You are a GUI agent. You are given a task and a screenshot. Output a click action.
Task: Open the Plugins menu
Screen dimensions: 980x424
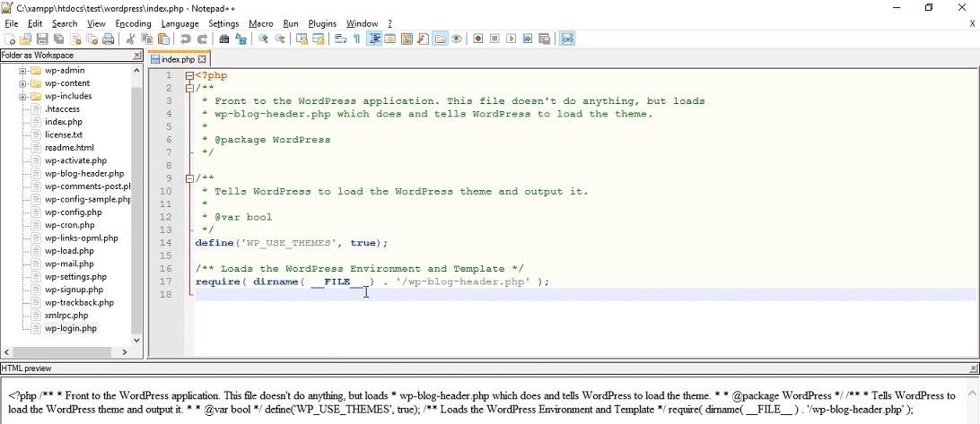[322, 23]
